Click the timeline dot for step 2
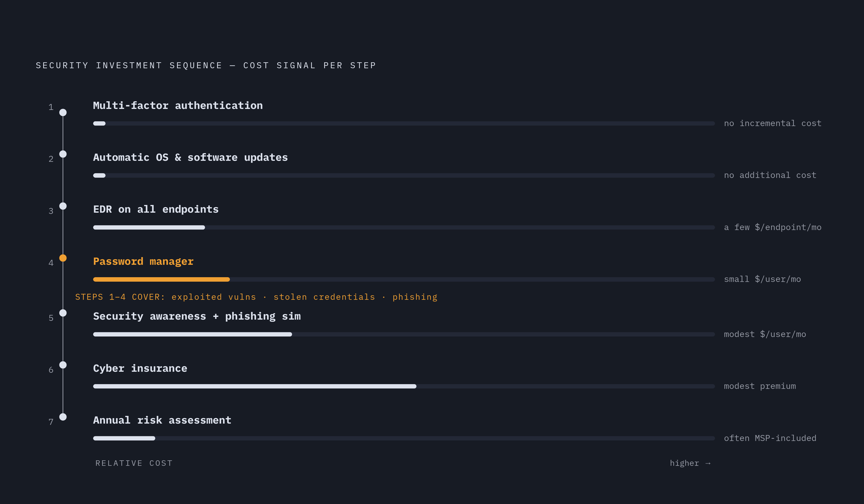 63,154
